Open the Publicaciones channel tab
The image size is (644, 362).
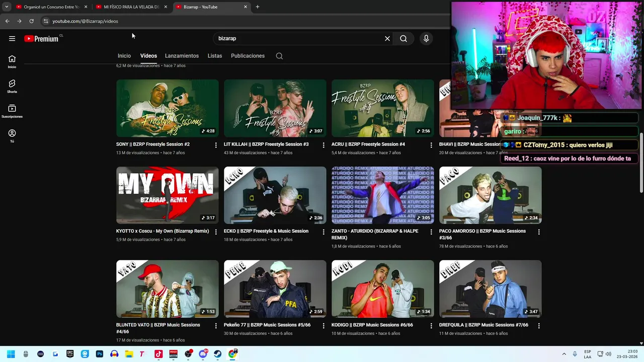248,56
